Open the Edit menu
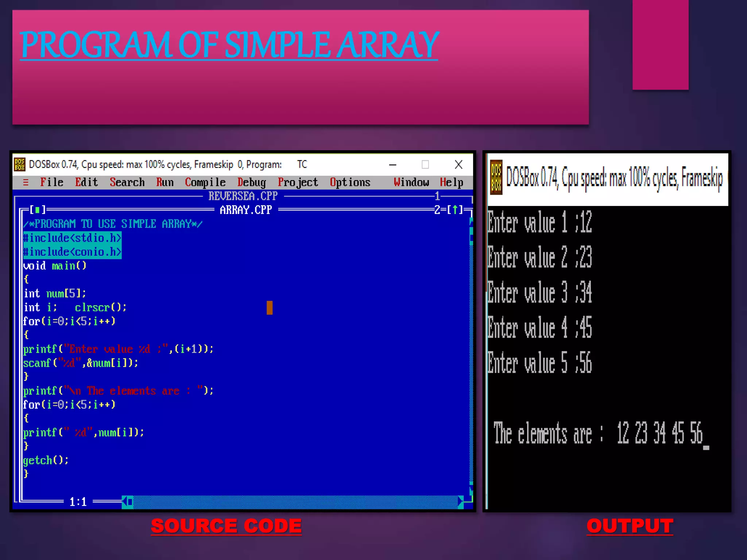 pos(86,182)
